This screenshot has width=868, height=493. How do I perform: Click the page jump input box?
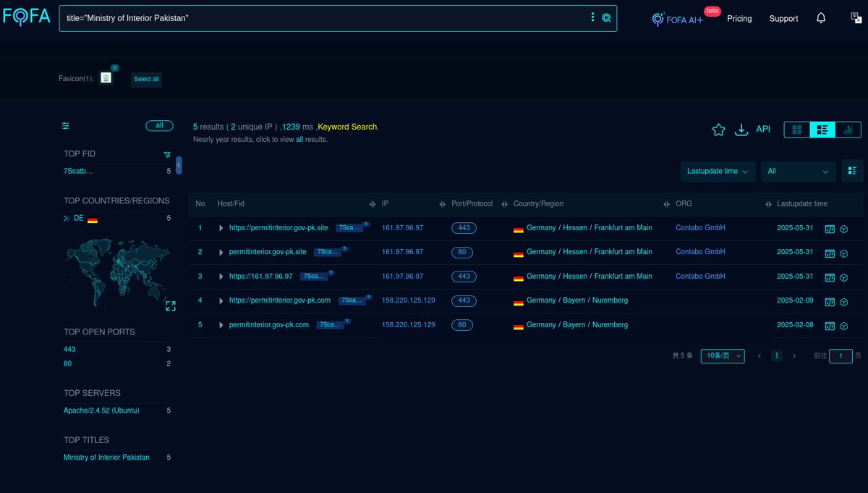point(841,356)
